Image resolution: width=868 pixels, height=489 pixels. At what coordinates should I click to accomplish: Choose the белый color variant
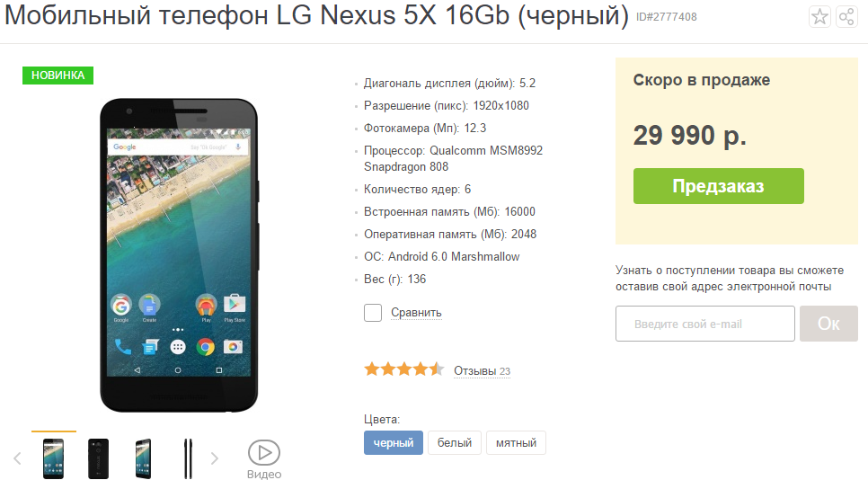(x=455, y=442)
